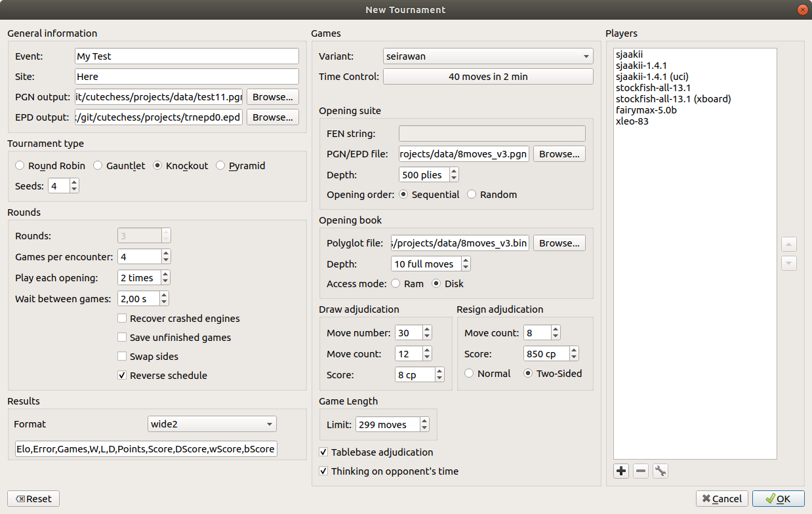This screenshot has height=514, width=812.
Task: Add a new player with the plus icon
Action: 621,471
